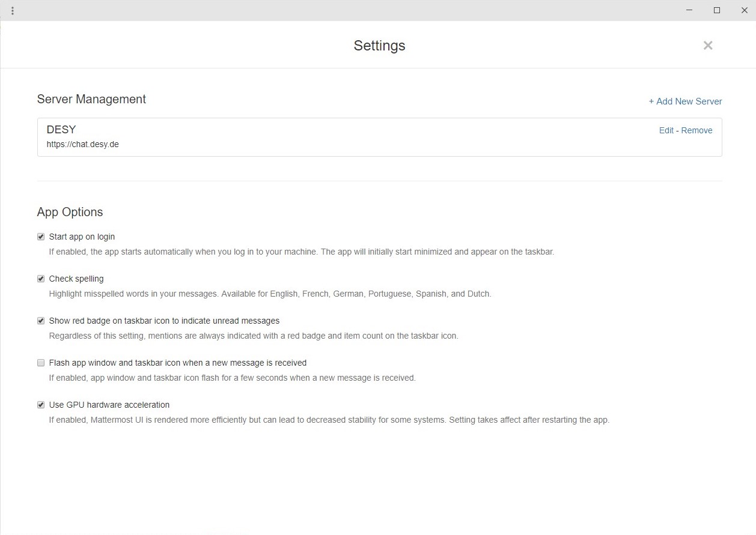
Task: Disable Start app on login checkbox
Action: pos(41,237)
